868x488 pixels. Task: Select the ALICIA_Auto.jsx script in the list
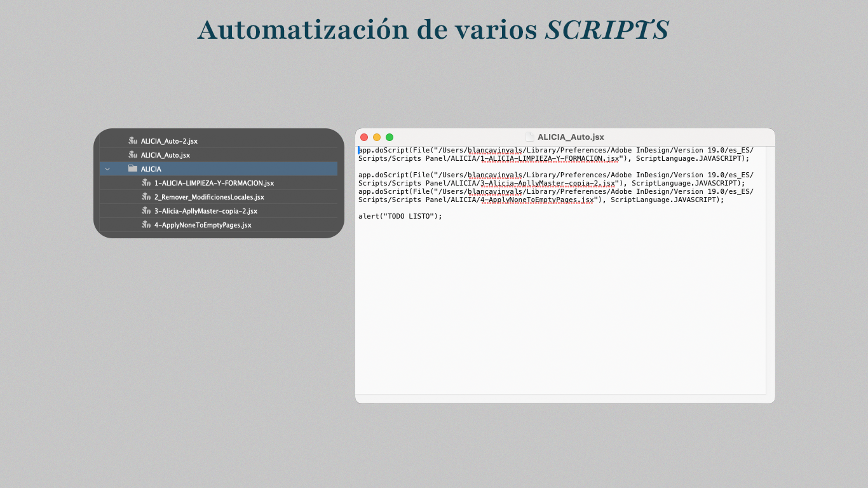coord(165,155)
